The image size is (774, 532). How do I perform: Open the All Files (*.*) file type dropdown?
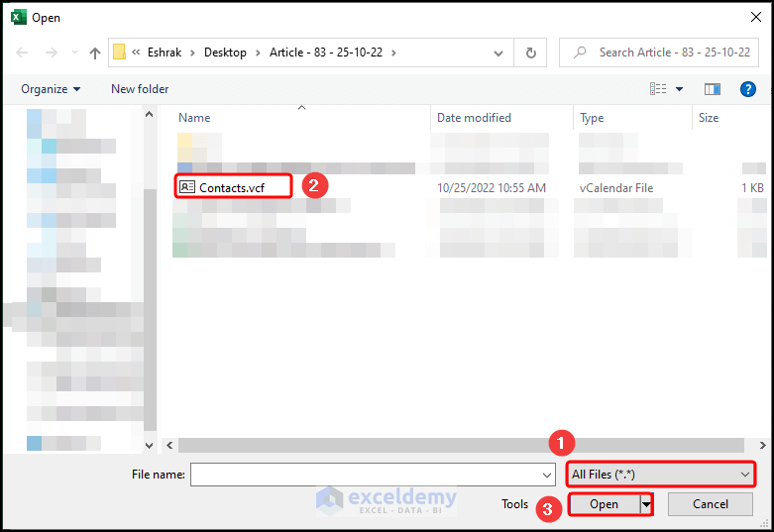click(660, 475)
